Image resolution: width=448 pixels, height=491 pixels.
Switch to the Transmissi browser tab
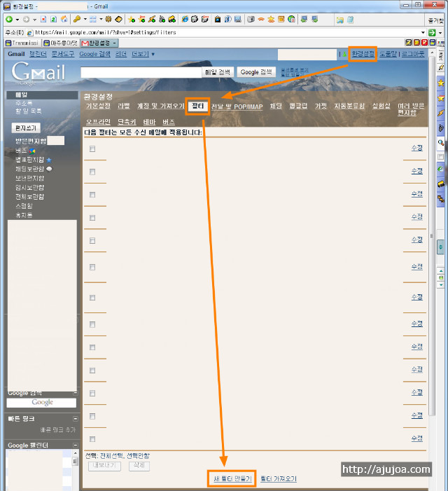pyautogui.click(x=22, y=43)
